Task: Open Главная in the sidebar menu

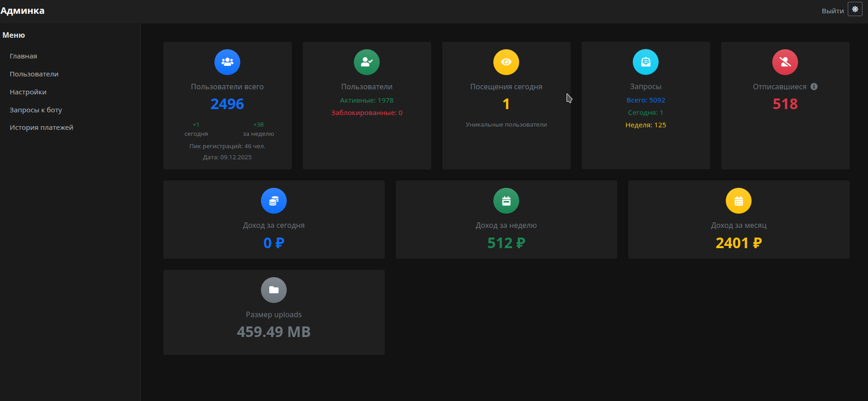Action: click(x=23, y=56)
